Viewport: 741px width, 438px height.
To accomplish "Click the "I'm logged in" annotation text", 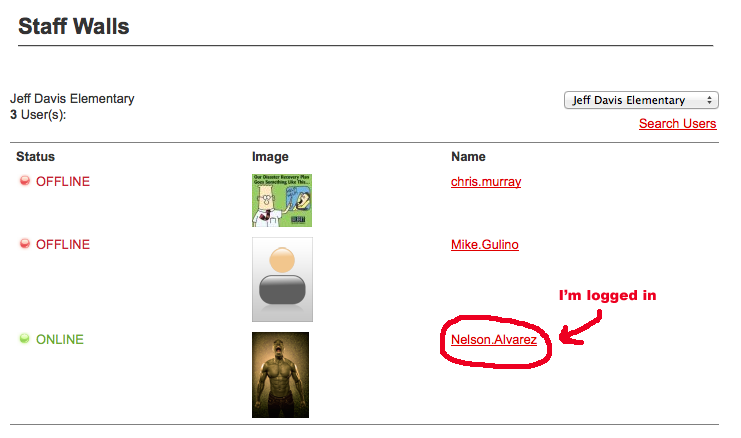I will coord(607,295).
